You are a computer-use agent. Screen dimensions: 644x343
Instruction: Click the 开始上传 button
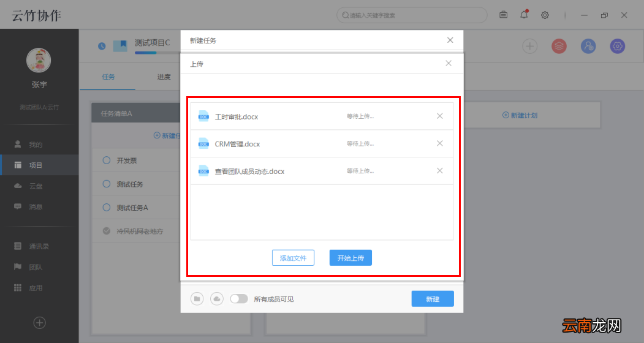pyautogui.click(x=350, y=258)
